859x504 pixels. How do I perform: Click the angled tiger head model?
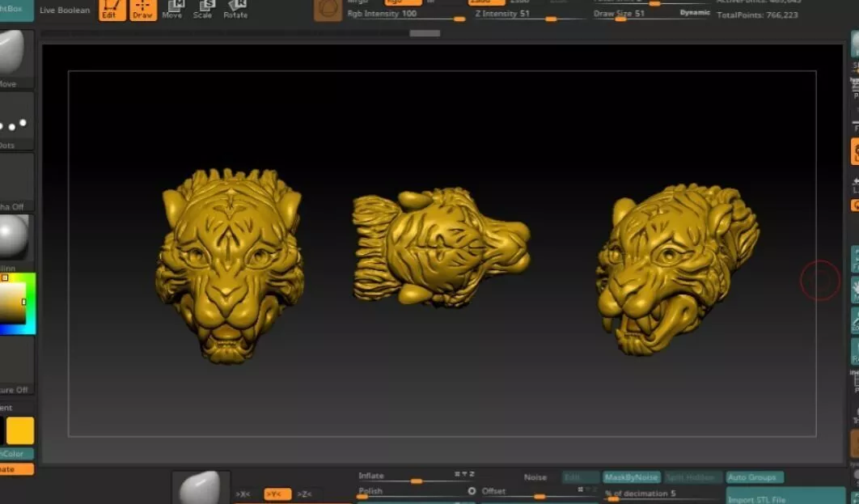point(678,269)
